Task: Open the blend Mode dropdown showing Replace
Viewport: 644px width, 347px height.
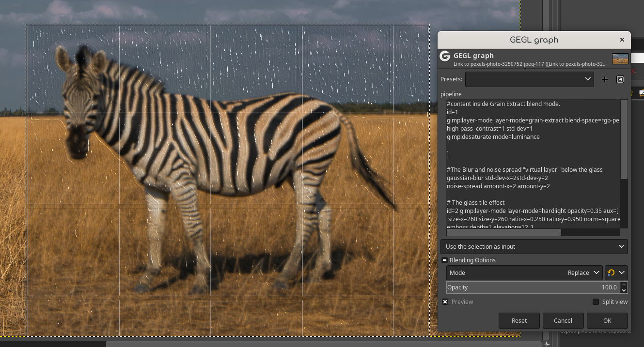Action: tap(524, 273)
